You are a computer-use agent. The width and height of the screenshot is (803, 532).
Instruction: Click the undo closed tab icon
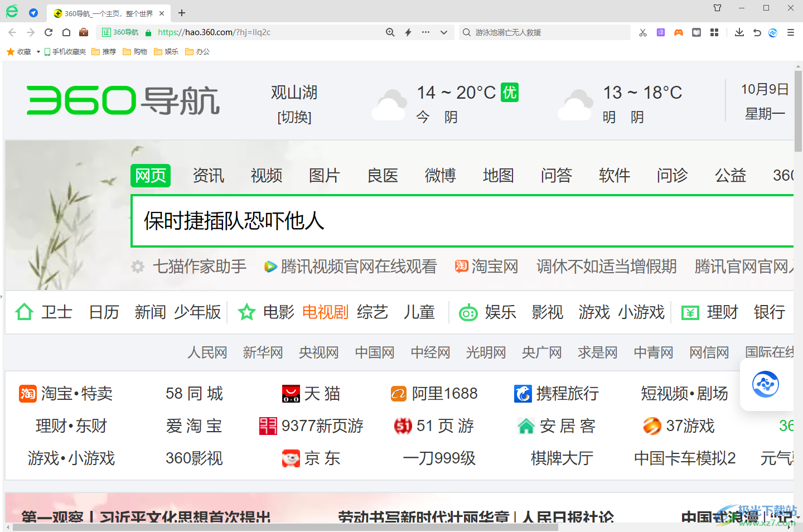click(757, 32)
